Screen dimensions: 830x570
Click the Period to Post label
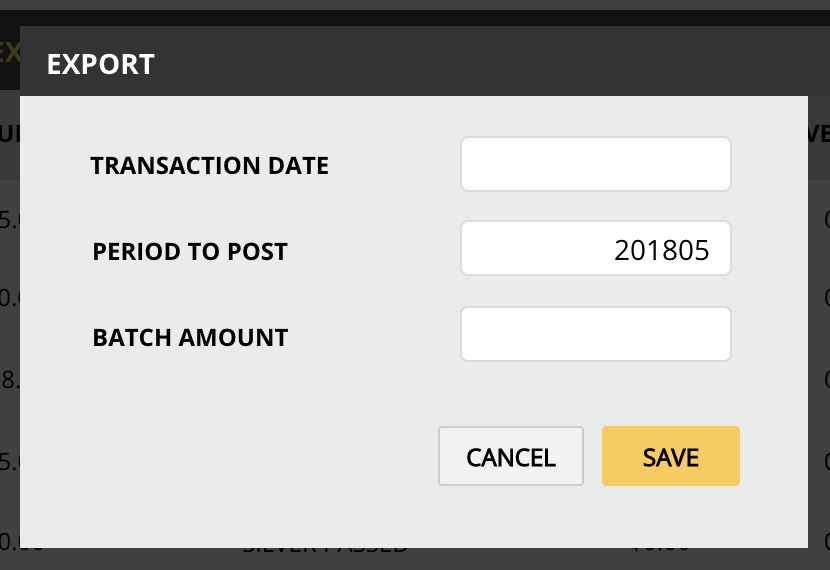point(190,252)
